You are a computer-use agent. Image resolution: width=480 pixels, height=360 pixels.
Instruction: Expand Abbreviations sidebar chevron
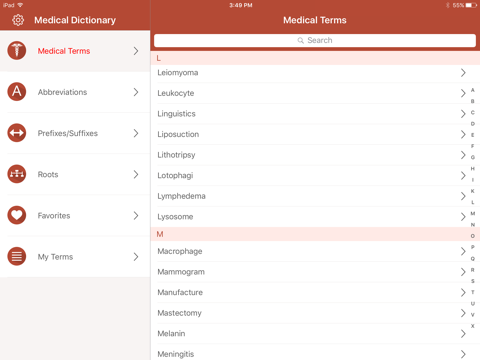point(136,92)
